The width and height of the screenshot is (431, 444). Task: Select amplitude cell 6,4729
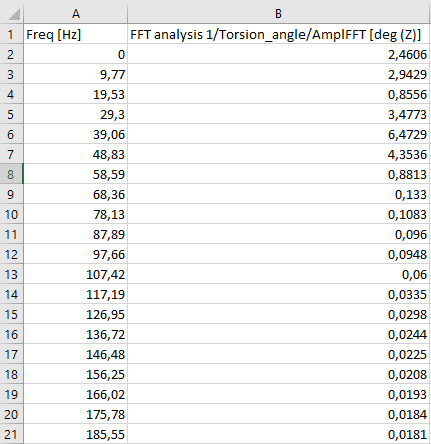(x=279, y=134)
